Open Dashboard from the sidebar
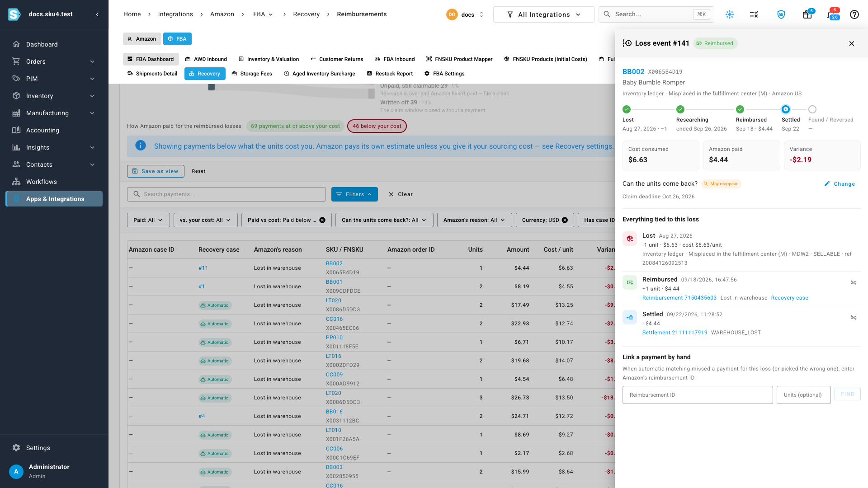Image resolution: width=868 pixels, height=488 pixels. (x=54, y=44)
